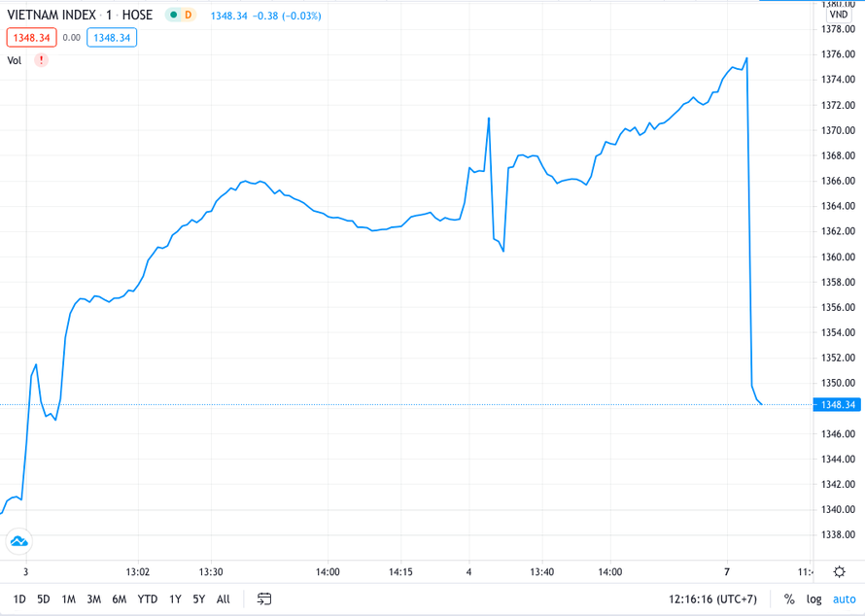The image size is (865, 616).
Task: Toggle auto scale mode
Action: [x=844, y=599]
